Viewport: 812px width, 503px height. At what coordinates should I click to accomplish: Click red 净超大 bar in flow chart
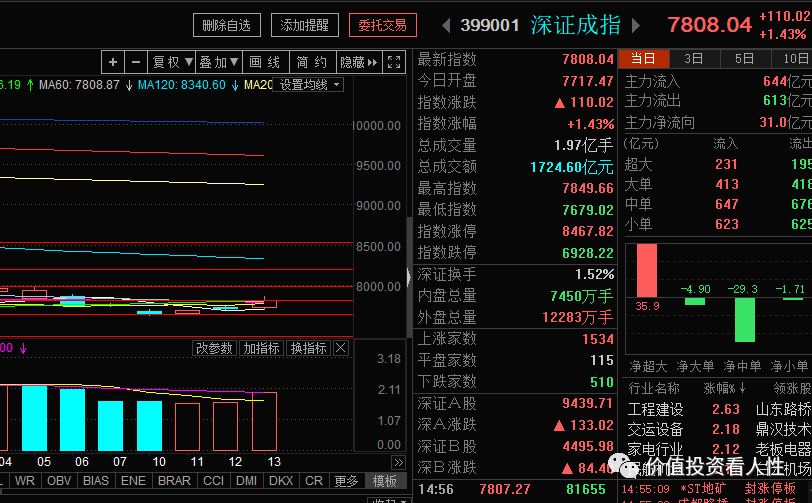pos(647,270)
